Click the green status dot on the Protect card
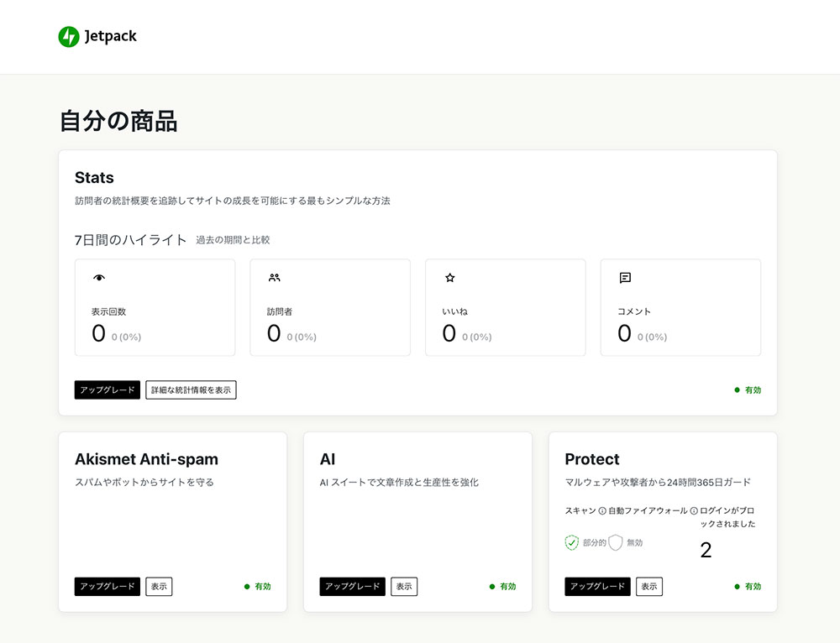The width and height of the screenshot is (840, 643). 738,586
